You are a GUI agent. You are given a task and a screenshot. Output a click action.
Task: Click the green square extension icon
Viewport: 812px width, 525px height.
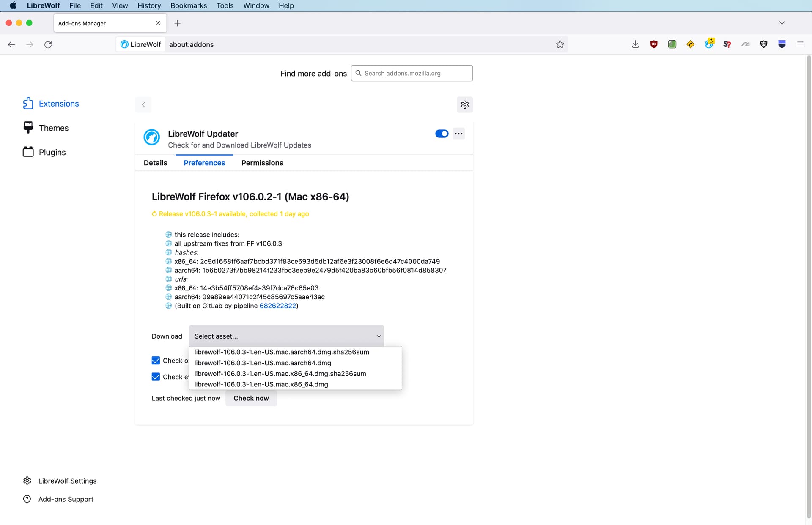(672, 44)
